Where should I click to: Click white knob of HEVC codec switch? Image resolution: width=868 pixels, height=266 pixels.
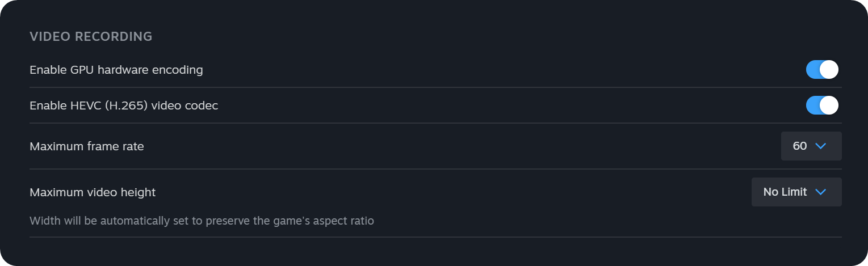pyautogui.click(x=829, y=105)
